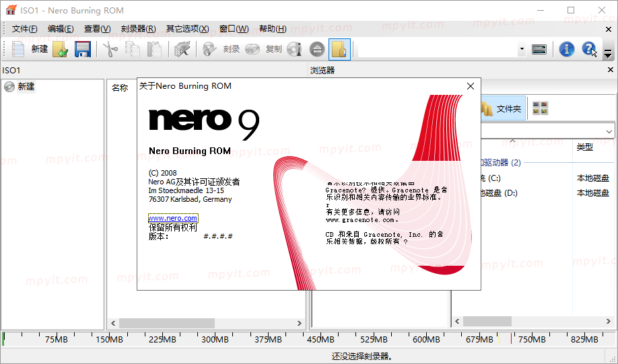Close the 浏览器 panel
This screenshot has height=364, width=618.
610,70
